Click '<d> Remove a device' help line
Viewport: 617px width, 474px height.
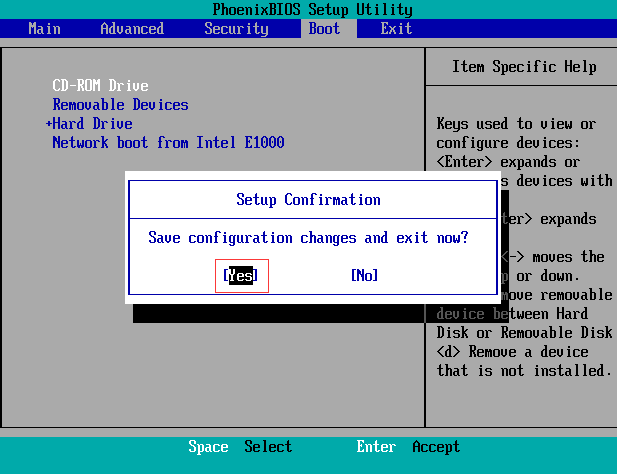(512, 351)
